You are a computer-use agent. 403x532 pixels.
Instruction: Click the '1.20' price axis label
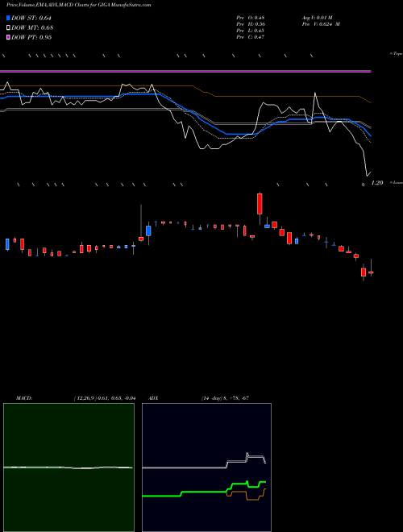click(377, 183)
